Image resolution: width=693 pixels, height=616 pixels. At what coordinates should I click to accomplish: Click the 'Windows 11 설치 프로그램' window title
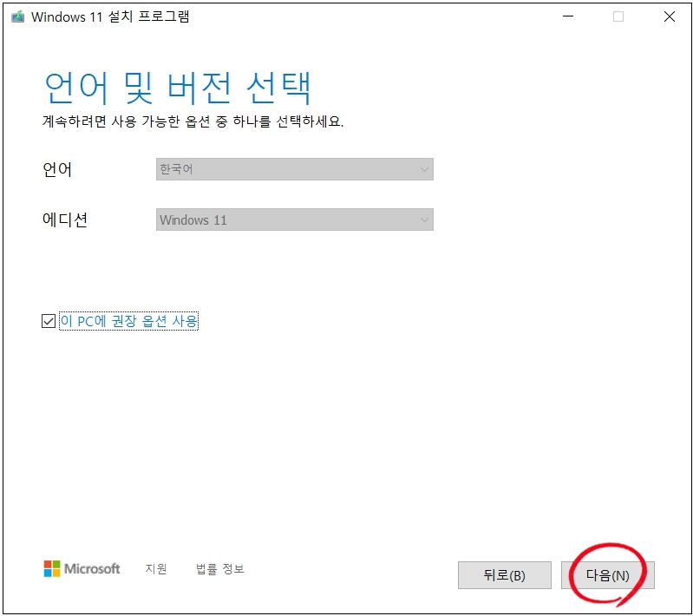[110, 16]
